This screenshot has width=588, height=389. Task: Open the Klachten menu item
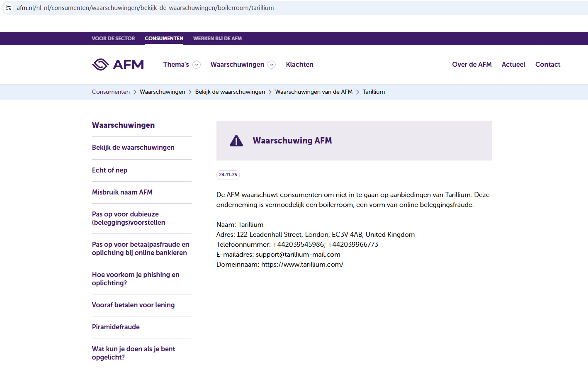pos(299,64)
